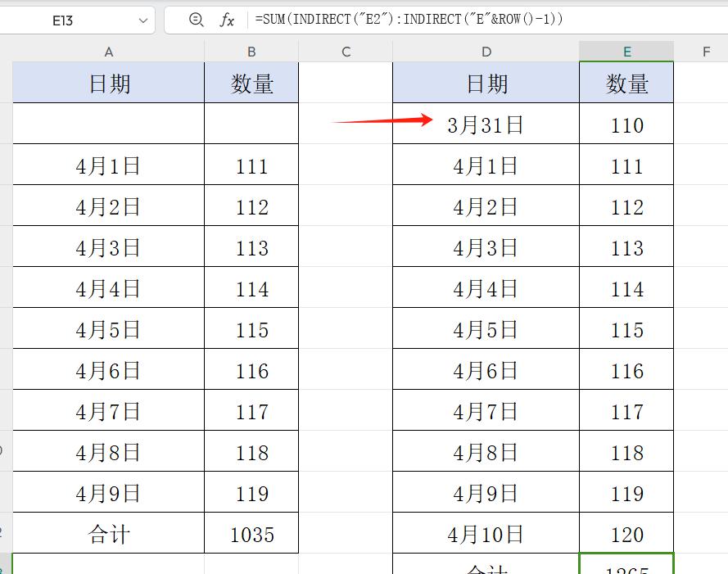Select column E header
The image size is (728, 574).
click(626, 52)
